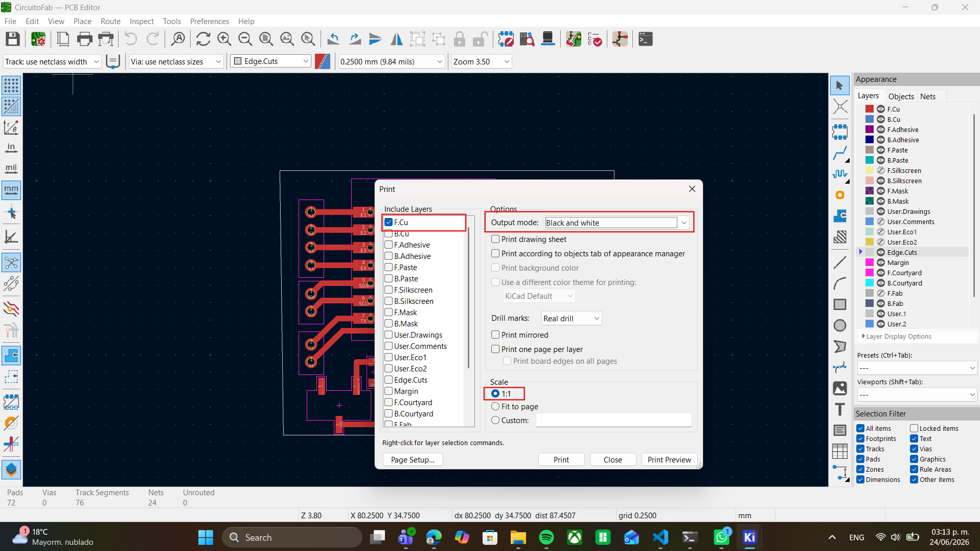The height and width of the screenshot is (551, 980).
Task: Check the Edge.Cuts layer in Include Layers
Action: click(x=389, y=380)
